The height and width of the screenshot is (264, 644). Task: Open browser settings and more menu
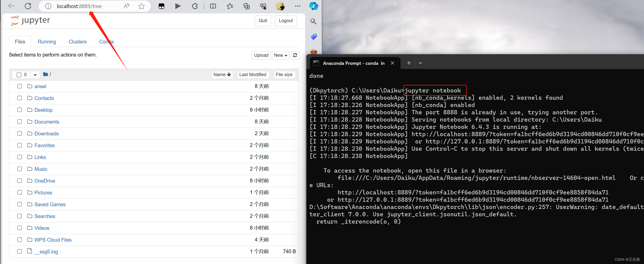(298, 6)
